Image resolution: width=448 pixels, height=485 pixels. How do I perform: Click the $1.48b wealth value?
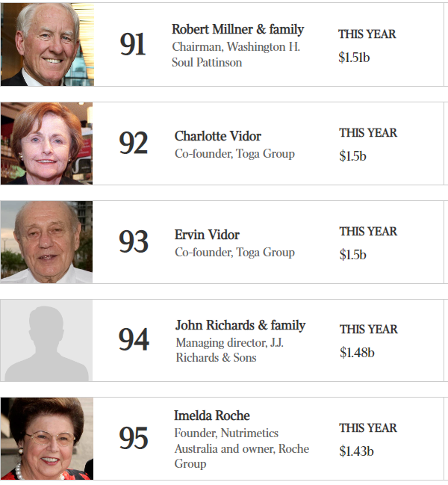(x=357, y=353)
